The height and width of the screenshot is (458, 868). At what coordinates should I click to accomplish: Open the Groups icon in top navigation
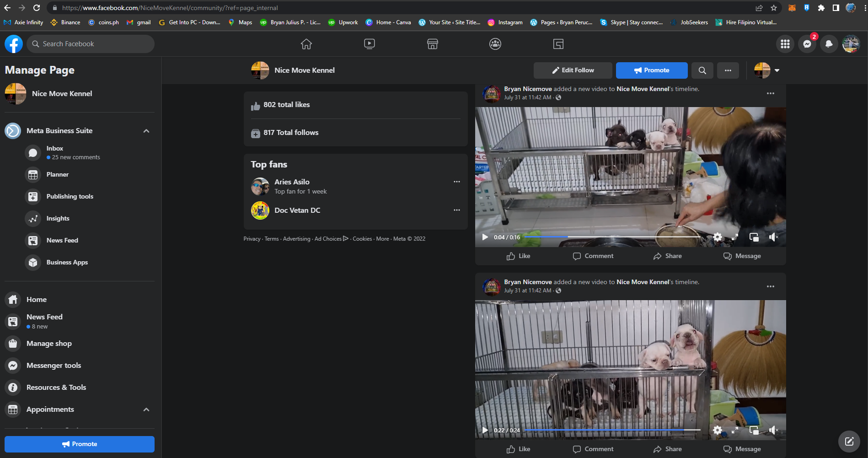495,44
